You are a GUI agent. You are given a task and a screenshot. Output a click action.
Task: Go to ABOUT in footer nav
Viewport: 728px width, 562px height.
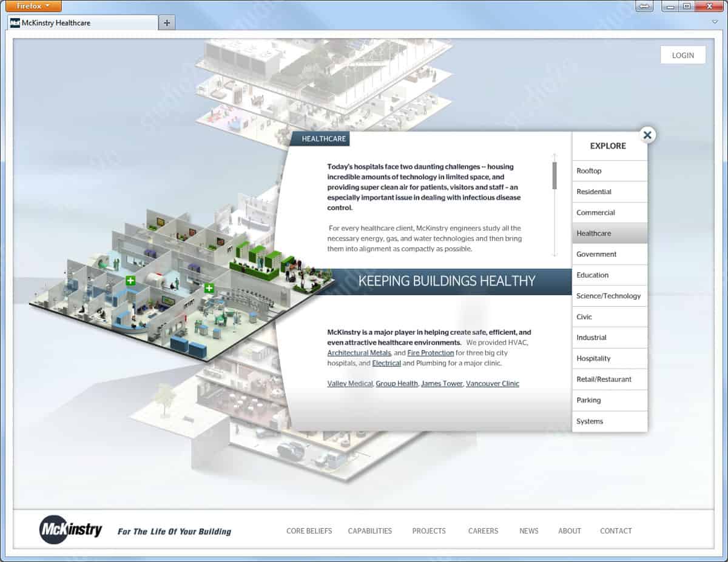pyautogui.click(x=570, y=531)
